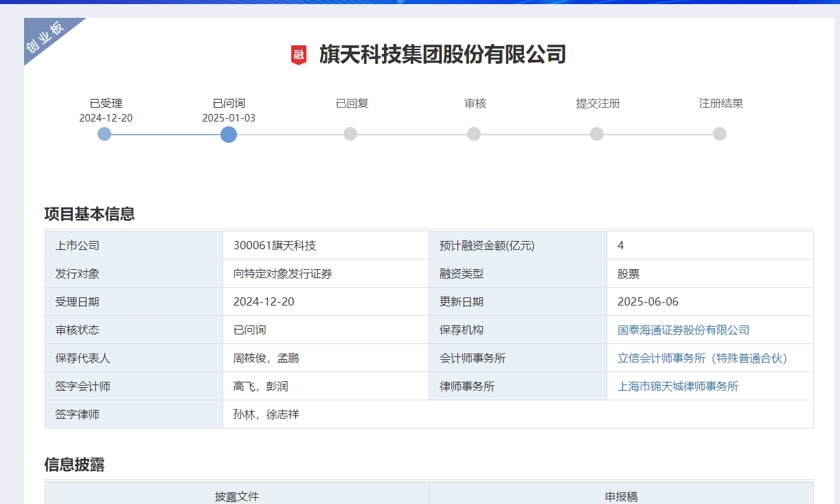Open the 国泰海通证券股份有限公司 link
The image size is (840, 504).
683,330
